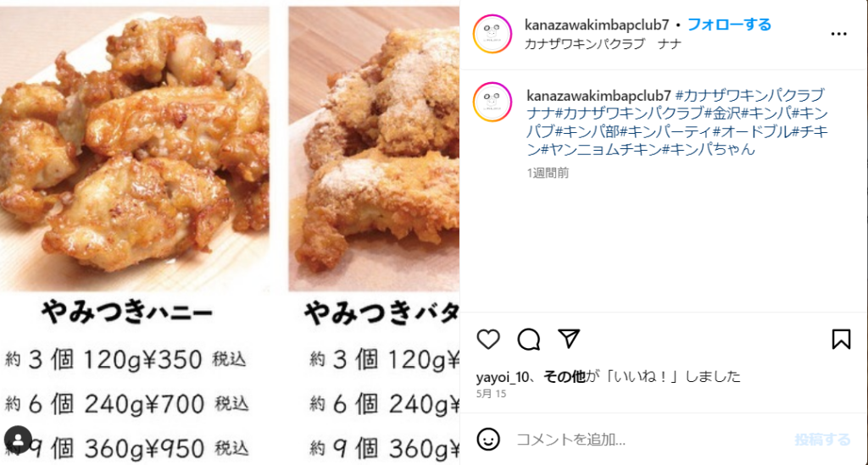Show others who liked via その他

tap(564, 377)
